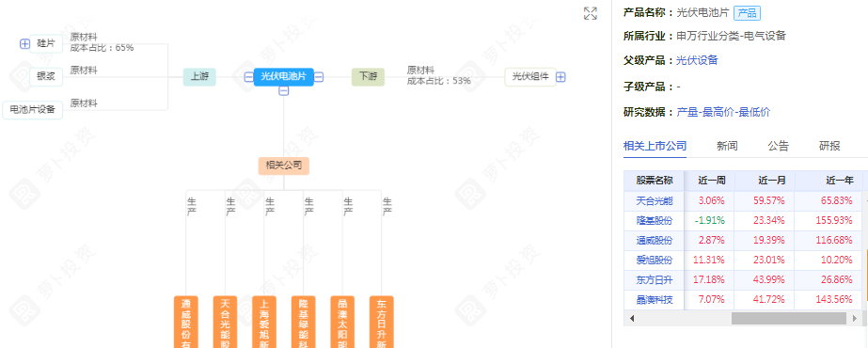Open research data 产量-最高价-最低价 link
The image size is (868, 348).
point(723,112)
